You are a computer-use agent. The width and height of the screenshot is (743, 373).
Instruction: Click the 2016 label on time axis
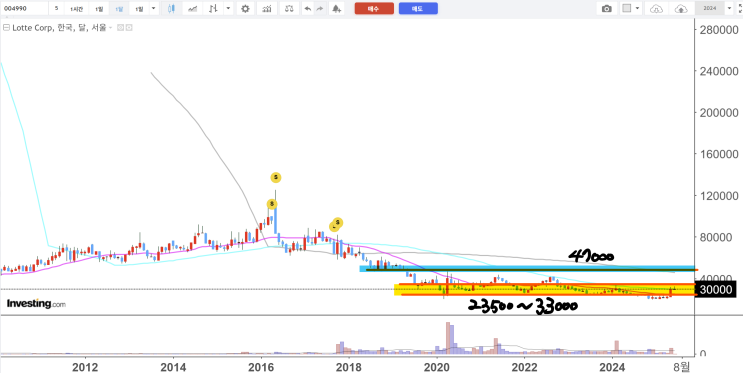point(261,366)
